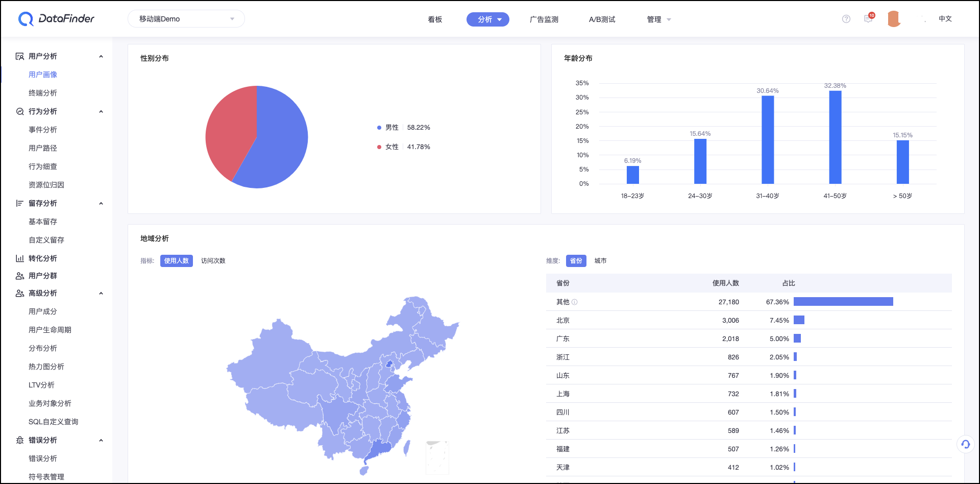
Task: Collapse the 用户分析 section chevron
Action: click(101, 57)
